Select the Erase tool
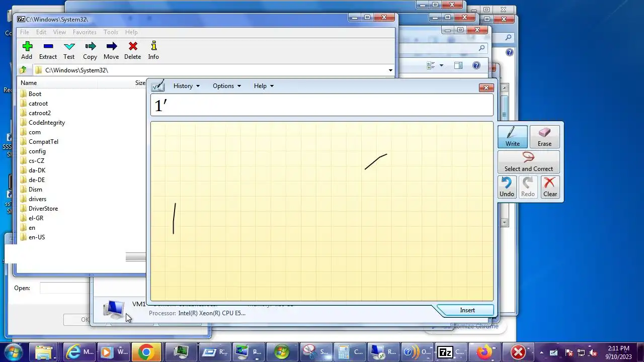This screenshot has height=362, width=644. click(544, 137)
